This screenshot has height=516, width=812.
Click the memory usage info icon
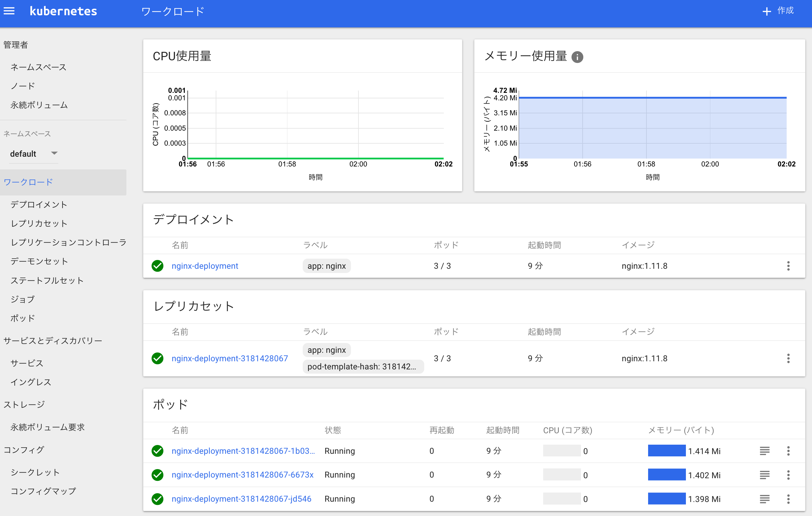click(x=577, y=57)
